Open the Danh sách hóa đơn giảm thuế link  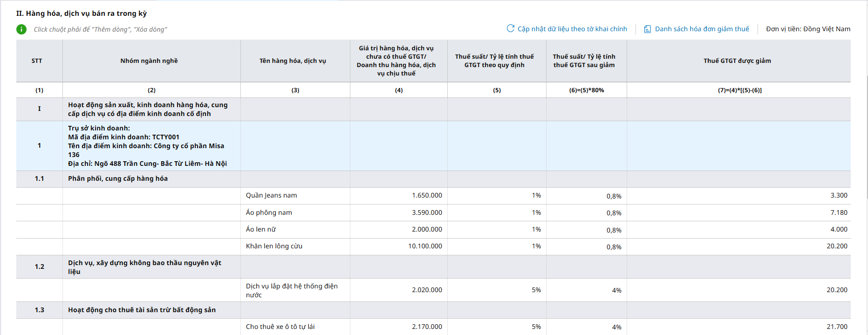point(702,29)
